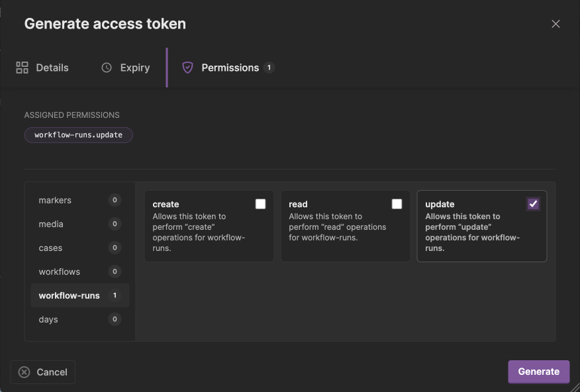Switch to the Expiry tab
This screenshot has height=392, width=580.
(125, 68)
